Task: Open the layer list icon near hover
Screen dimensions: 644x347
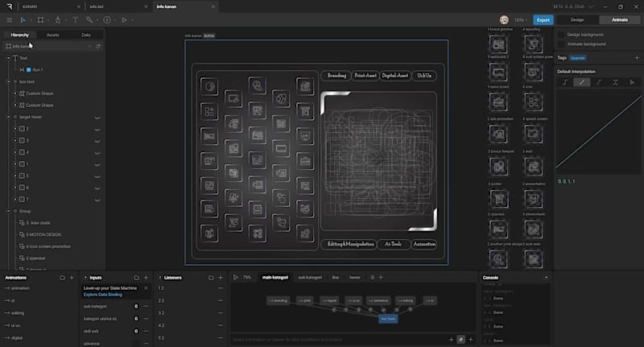Action: pyautogui.click(x=372, y=277)
